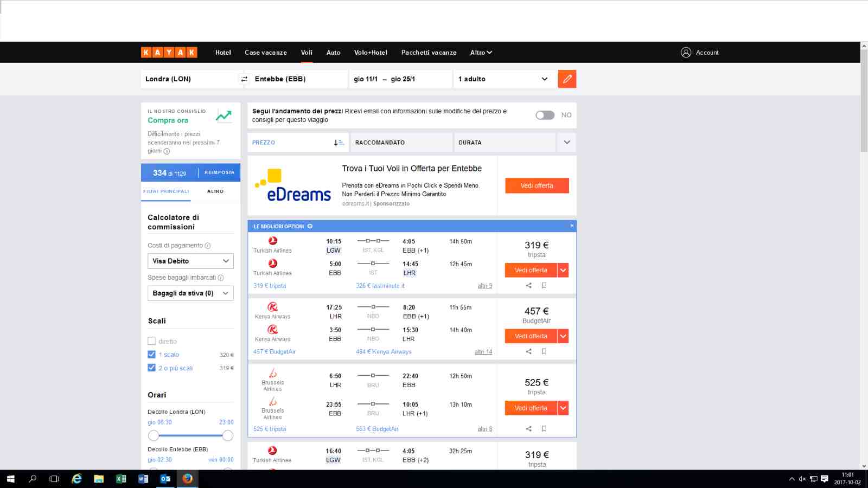Uncheck the '1 scalo' checkbox
This screenshot has width=868, height=488.
click(x=151, y=355)
